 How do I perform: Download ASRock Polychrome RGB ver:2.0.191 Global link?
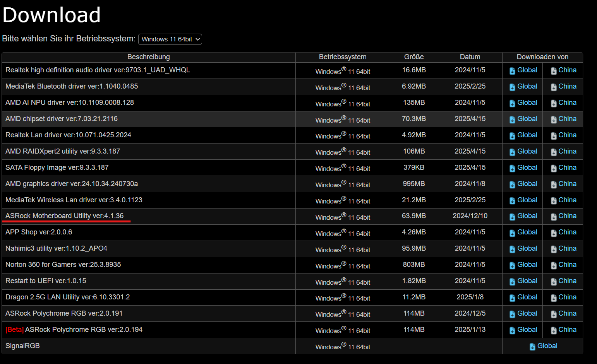[527, 313]
